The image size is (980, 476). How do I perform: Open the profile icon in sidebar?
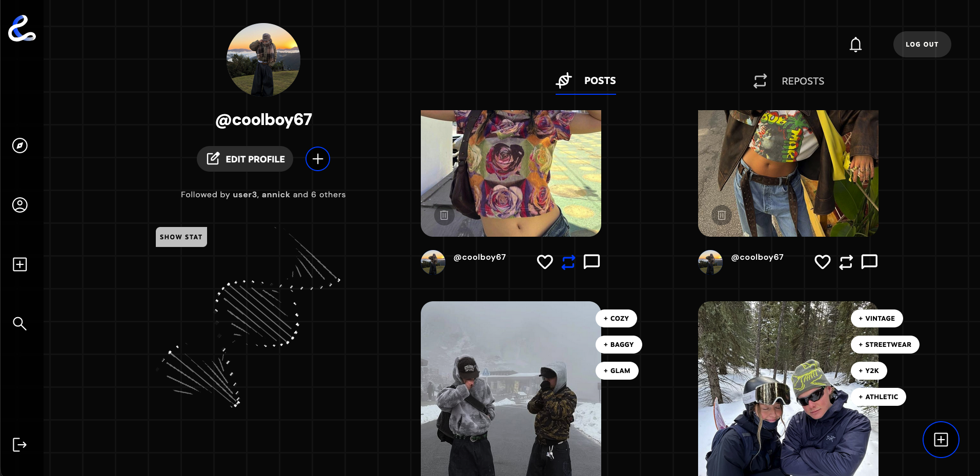click(x=20, y=205)
